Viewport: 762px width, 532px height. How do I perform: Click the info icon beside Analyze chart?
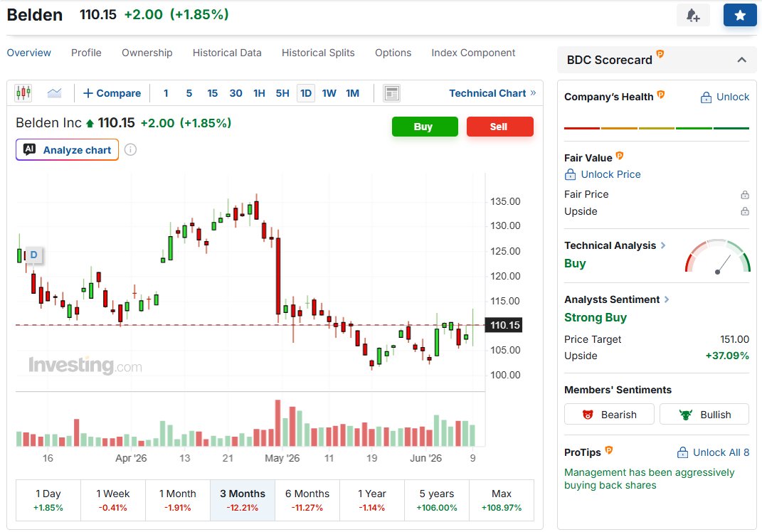(130, 149)
